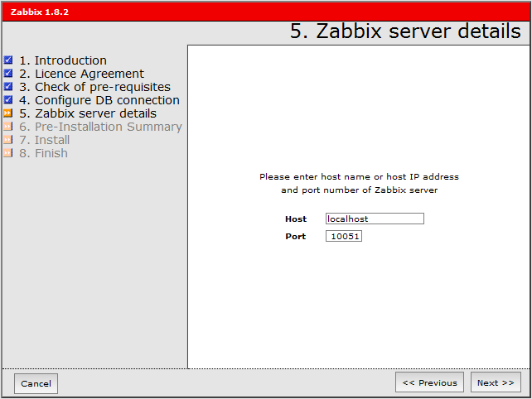This screenshot has width=532, height=399.
Task: Open step 3. Check of pre-requisites
Action: (94, 87)
